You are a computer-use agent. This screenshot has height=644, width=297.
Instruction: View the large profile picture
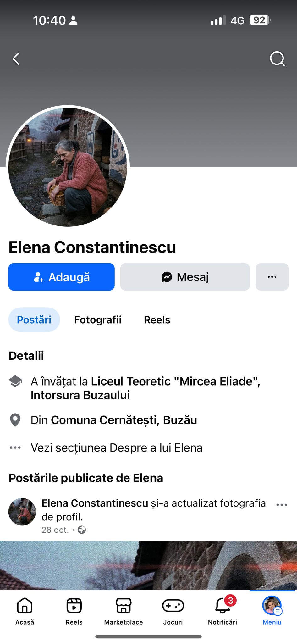click(x=68, y=167)
